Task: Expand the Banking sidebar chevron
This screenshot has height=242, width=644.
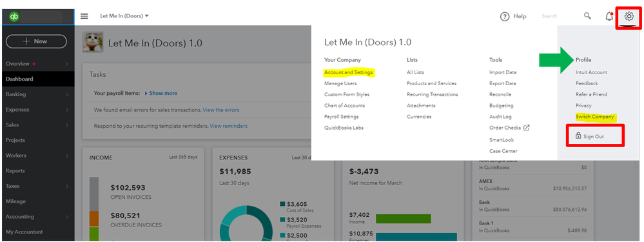Action: pos(67,94)
